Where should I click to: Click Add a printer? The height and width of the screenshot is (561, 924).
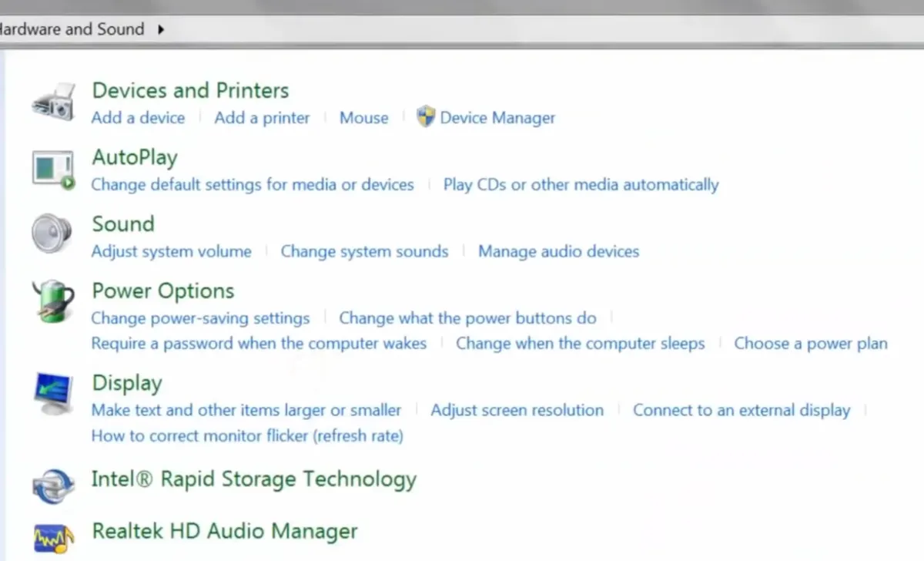(261, 117)
